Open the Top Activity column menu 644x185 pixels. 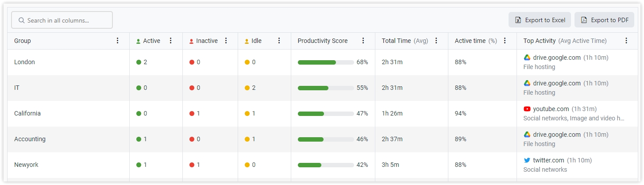tap(626, 41)
